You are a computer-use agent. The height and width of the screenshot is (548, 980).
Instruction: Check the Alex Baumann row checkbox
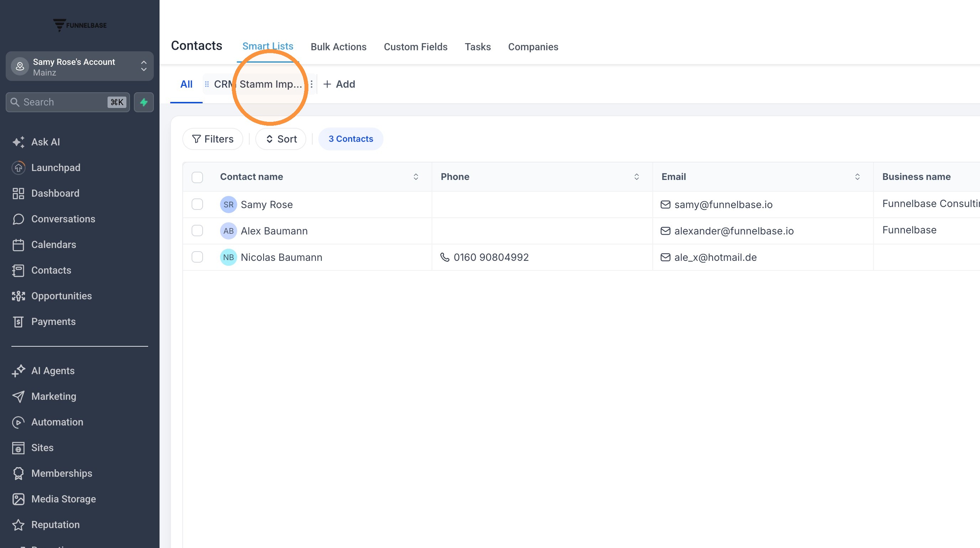pyautogui.click(x=197, y=231)
